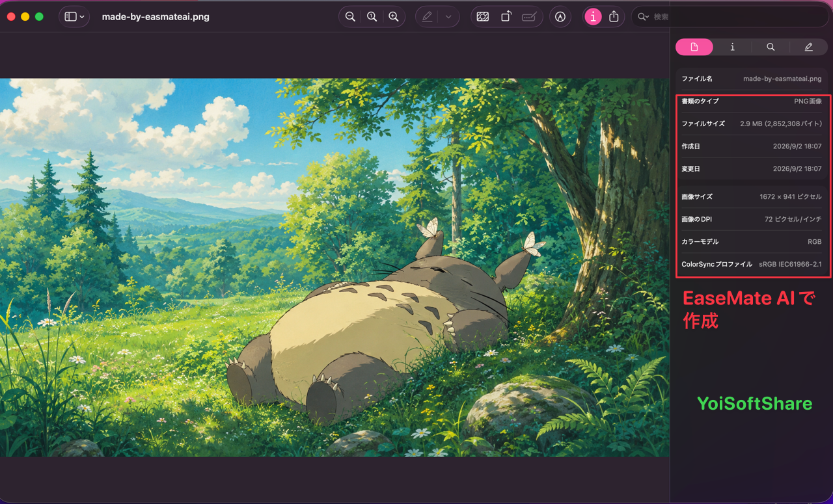Switch to the more info inspector tab
Image resolution: width=833 pixels, height=504 pixels.
coord(732,47)
